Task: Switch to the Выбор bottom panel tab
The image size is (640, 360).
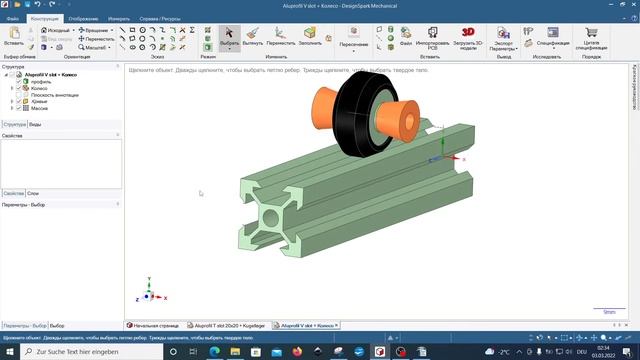Action: tap(57, 326)
